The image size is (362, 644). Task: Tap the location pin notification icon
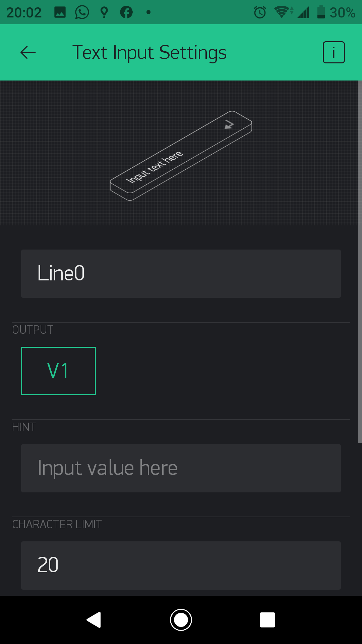point(104,12)
